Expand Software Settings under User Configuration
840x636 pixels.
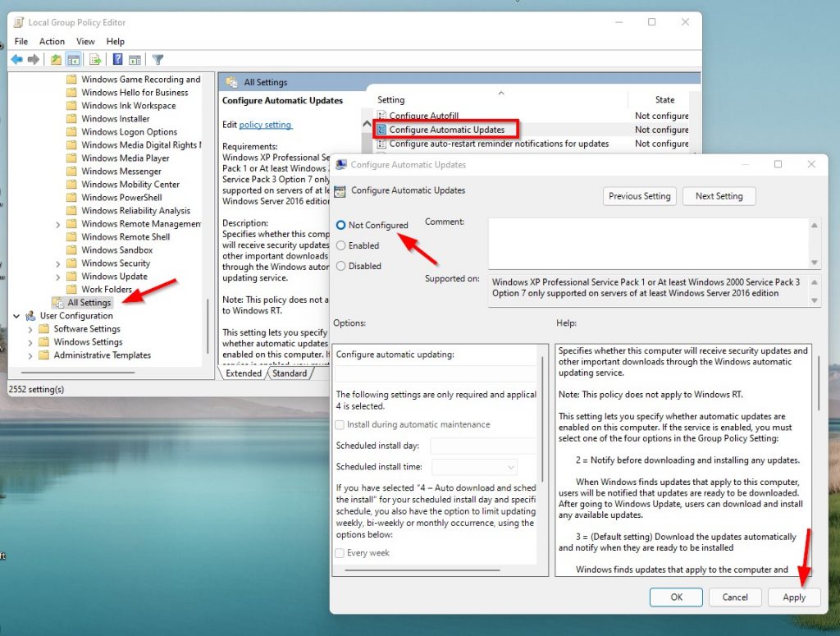click(x=30, y=330)
